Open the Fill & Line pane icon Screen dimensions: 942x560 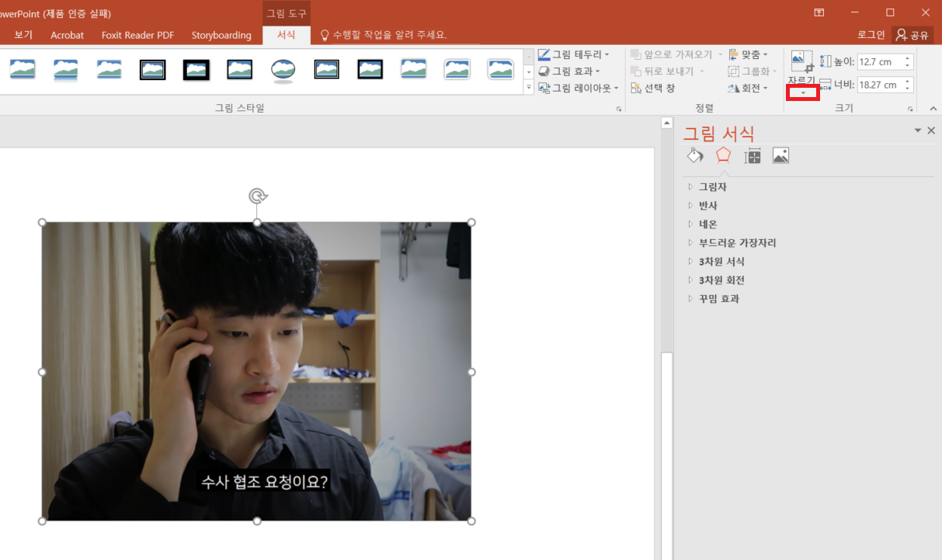[694, 155]
